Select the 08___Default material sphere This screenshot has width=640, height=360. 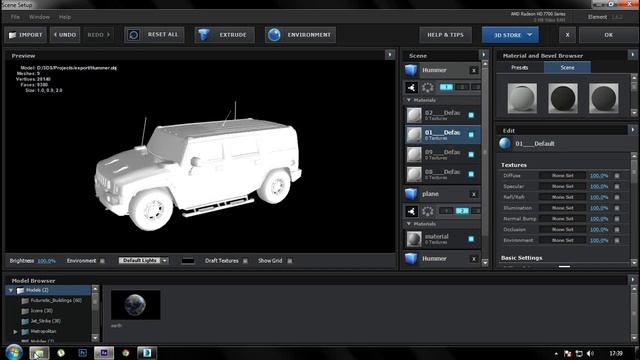tap(414, 174)
